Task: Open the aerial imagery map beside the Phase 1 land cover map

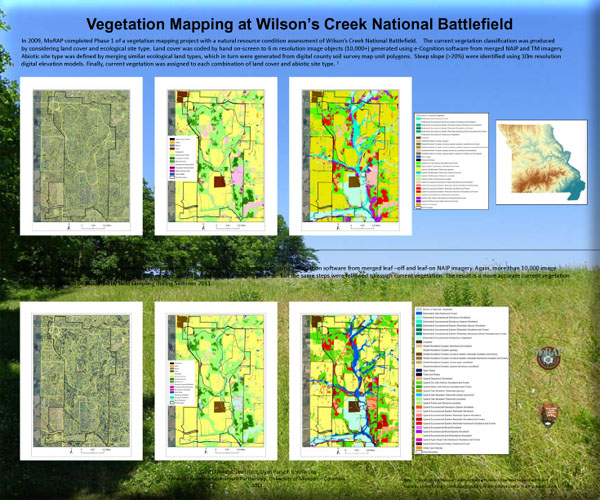Action: (x=81, y=156)
